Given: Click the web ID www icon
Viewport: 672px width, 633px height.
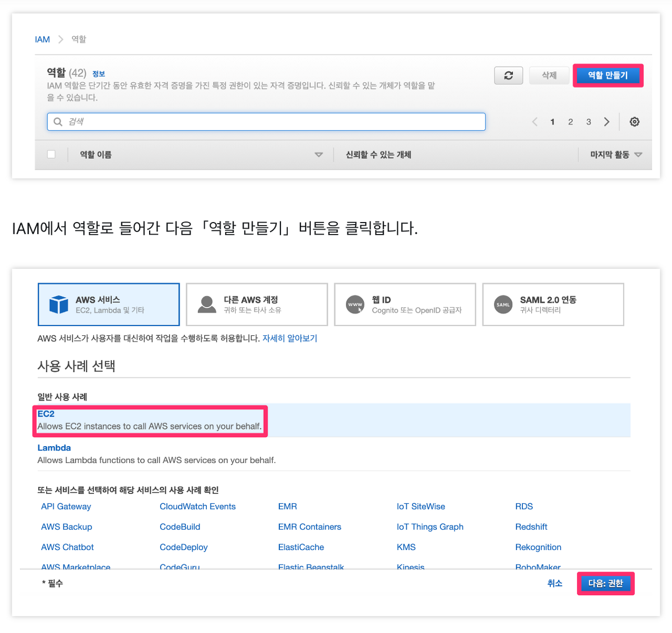Looking at the screenshot, I should tap(355, 304).
